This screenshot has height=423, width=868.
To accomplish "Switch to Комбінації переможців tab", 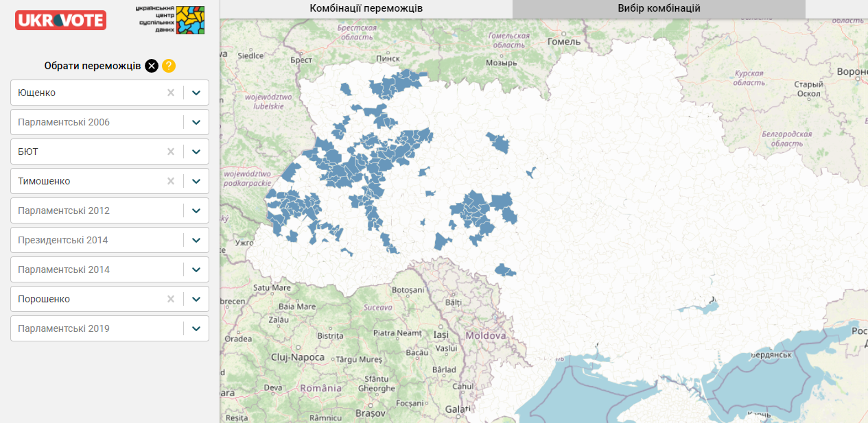I will [x=366, y=9].
